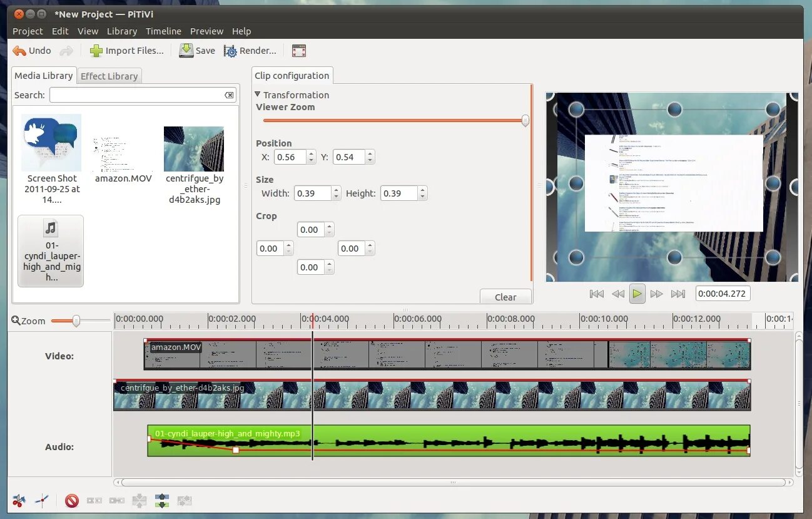Click the Clear button in Clip configuration
The width and height of the screenshot is (812, 519).
pos(505,296)
